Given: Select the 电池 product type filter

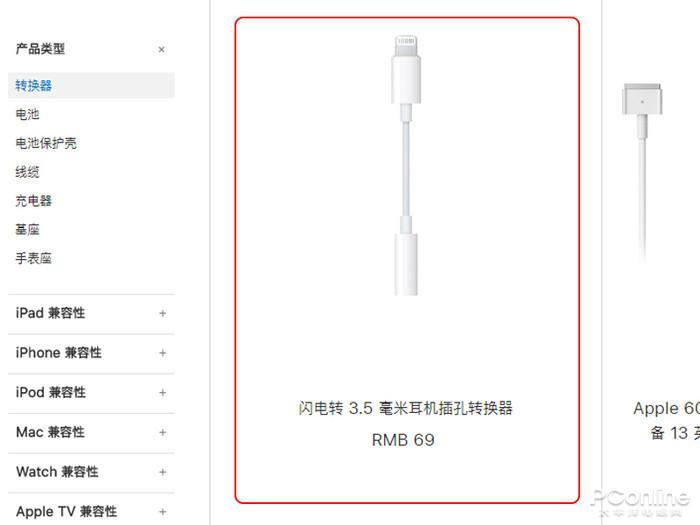Looking at the screenshot, I should [27, 114].
